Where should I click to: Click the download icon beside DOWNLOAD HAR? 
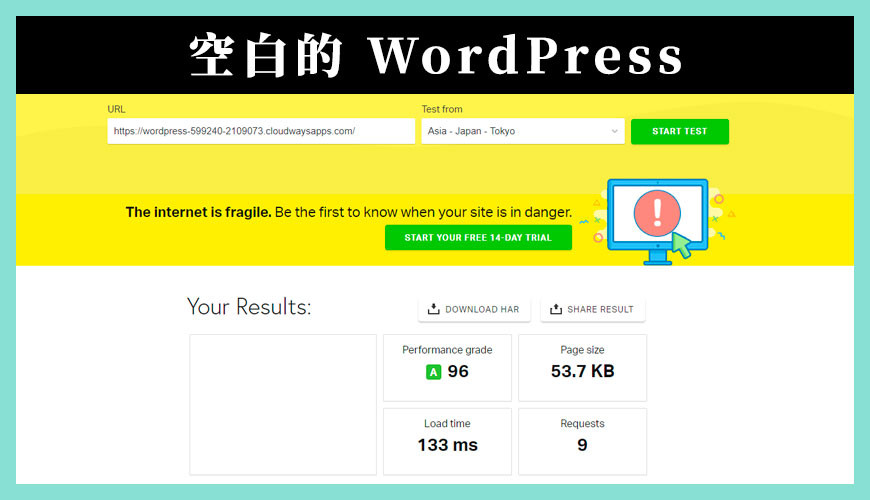click(433, 309)
